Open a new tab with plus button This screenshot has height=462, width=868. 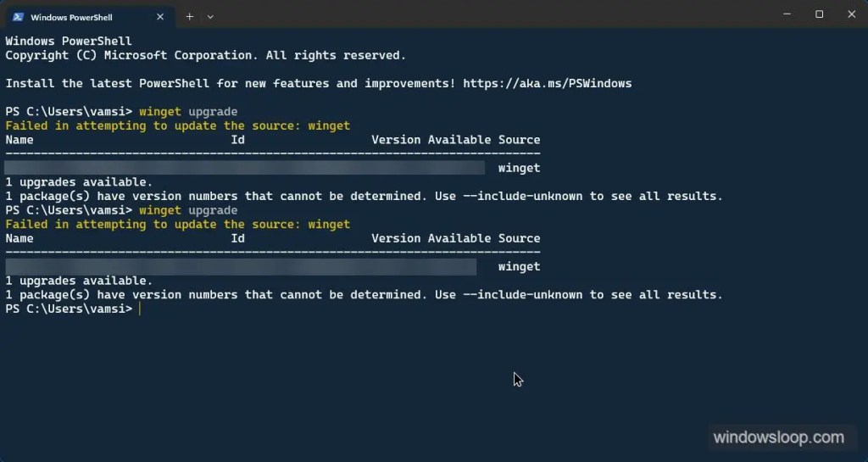coord(189,17)
